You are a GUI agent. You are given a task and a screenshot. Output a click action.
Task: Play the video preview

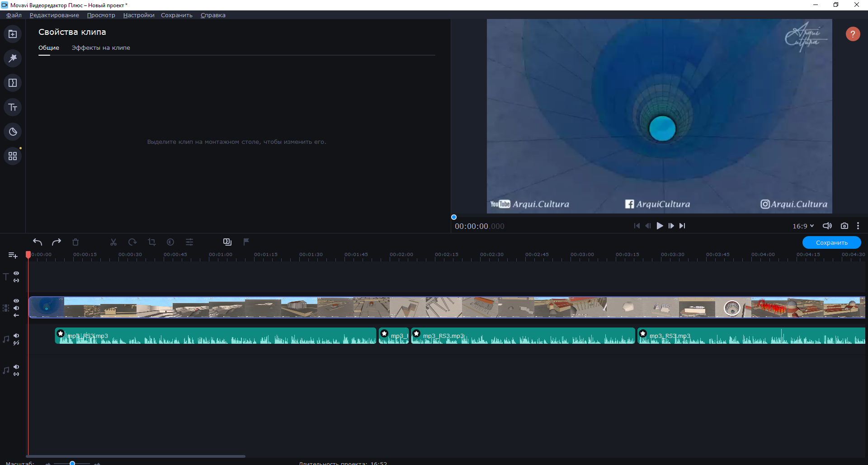click(x=660, y=226)
